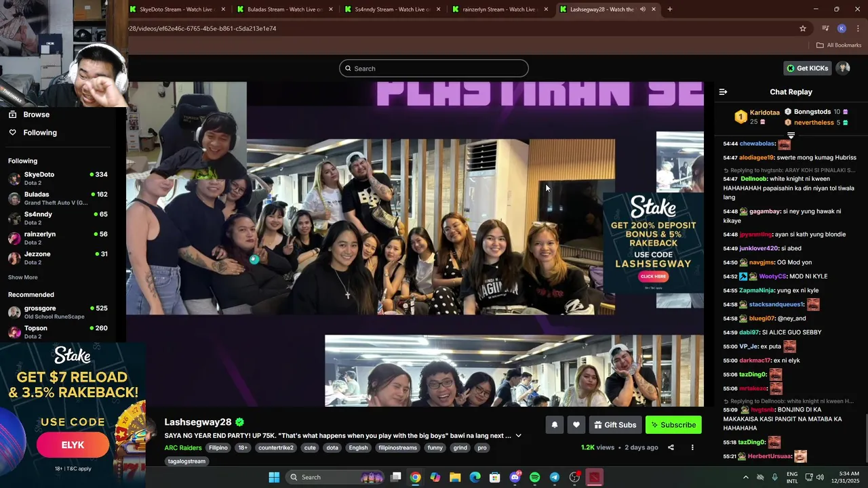The height and width of the screenshot is (488, 868).
Task: Open rainzerlyn channel in Following list
Action: [58, 238]
